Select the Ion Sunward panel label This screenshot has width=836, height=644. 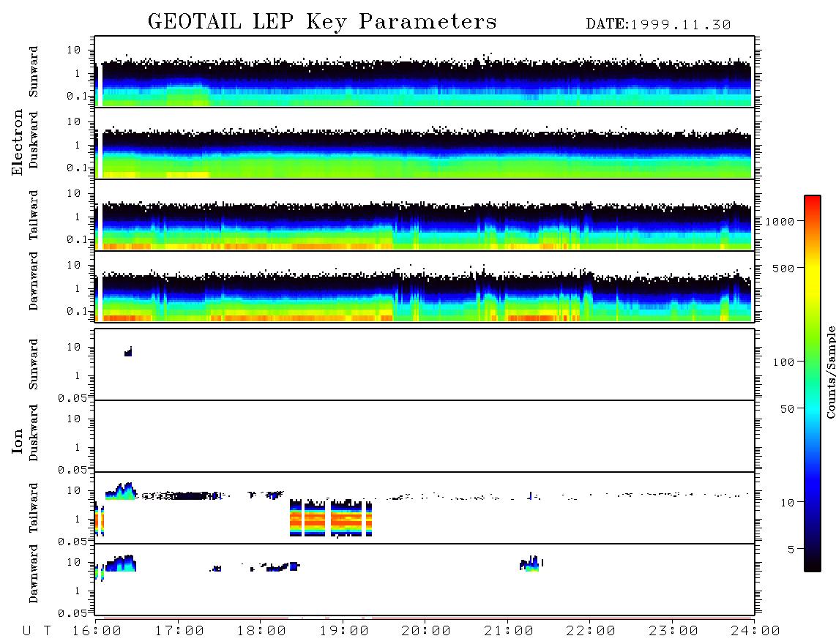[34, 364]
